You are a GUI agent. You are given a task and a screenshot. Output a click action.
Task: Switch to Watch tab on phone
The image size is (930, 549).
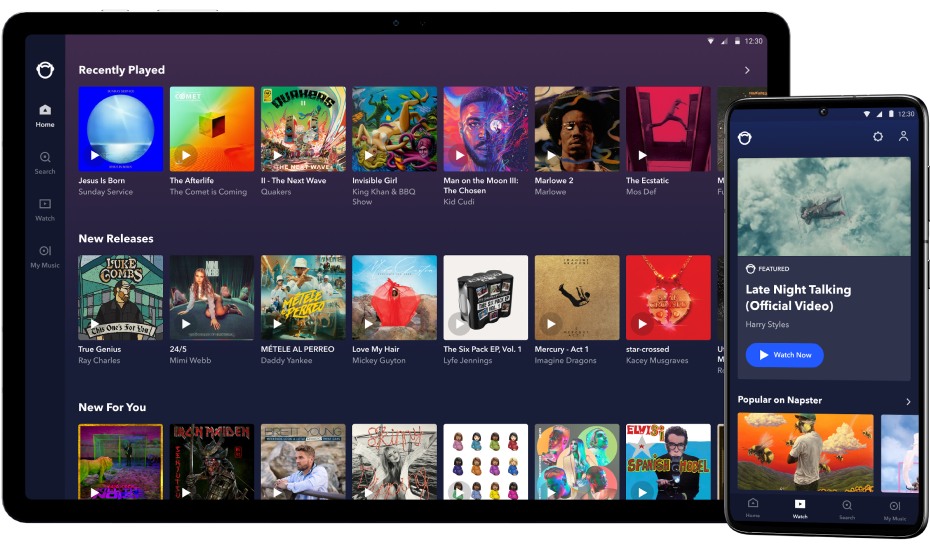coord(800,508)
